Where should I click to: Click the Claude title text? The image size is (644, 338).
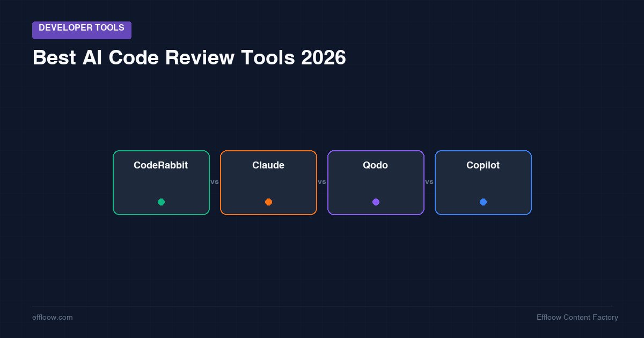coord(268,165)
